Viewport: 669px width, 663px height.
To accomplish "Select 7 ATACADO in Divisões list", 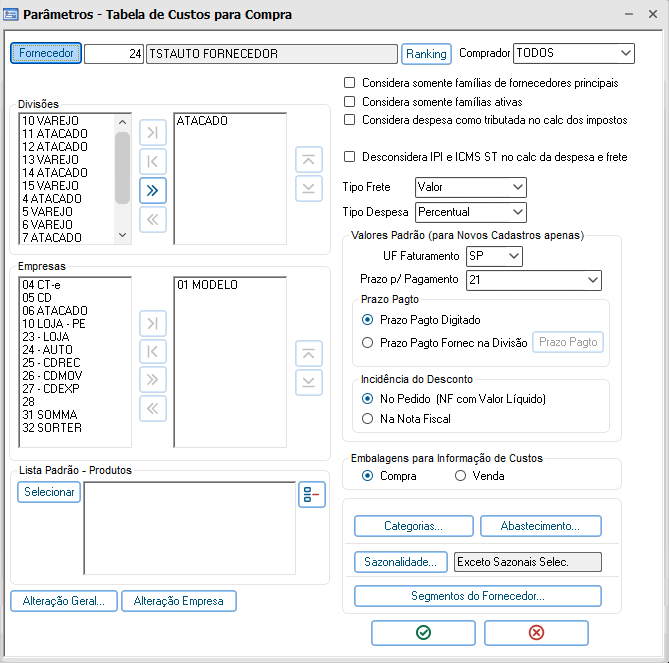I will pyautogui.click(x=52, y=238).
